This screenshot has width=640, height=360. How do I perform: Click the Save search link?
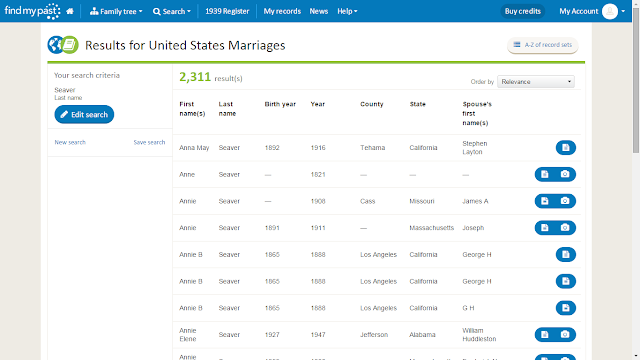[x=149, y=142]
